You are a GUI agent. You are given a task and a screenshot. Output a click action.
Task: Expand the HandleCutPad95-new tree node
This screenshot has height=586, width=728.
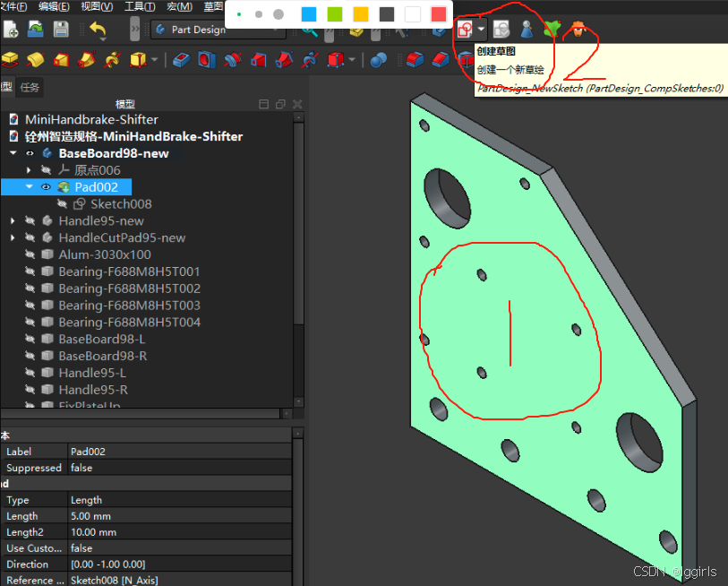13,237
